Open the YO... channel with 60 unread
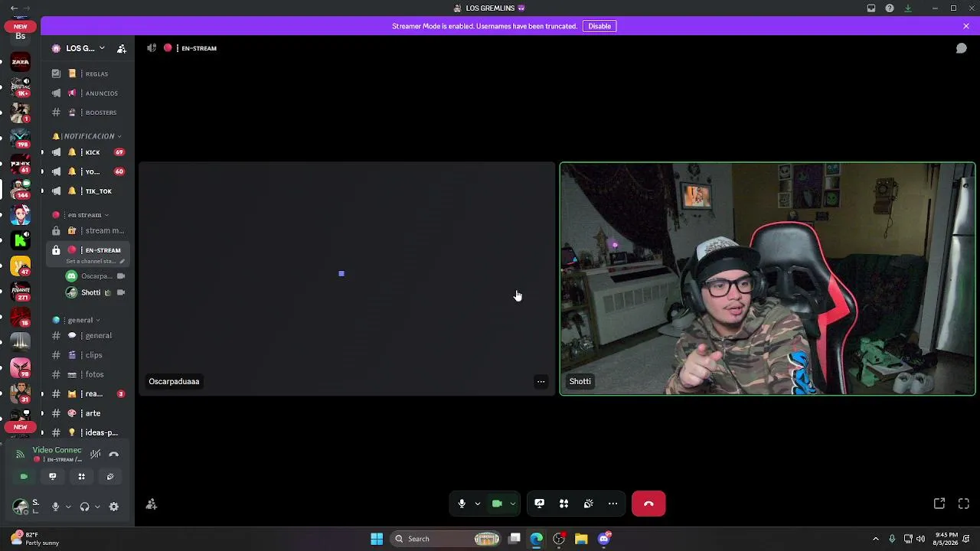Screen dimensions: 980x551 [x=87, y=171]
